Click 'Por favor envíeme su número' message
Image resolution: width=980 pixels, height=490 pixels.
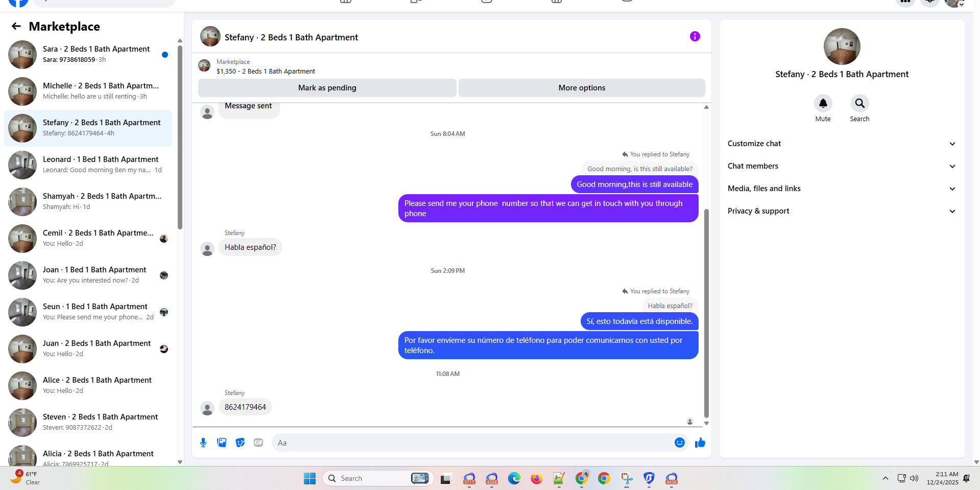548,345
